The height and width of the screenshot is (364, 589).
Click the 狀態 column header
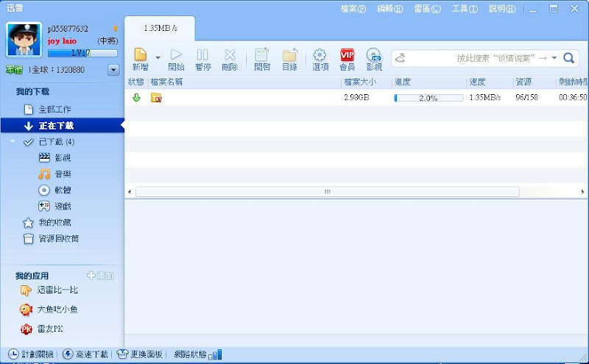click(x=136, y=82)
